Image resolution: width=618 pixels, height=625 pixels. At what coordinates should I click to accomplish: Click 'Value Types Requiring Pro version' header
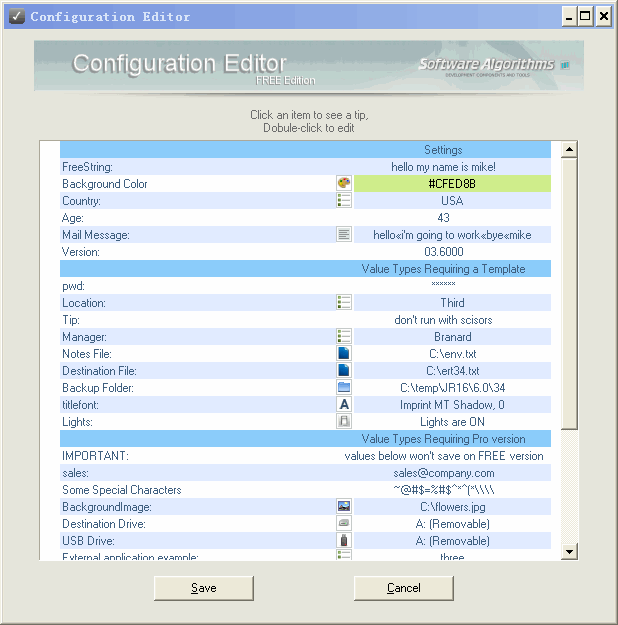305,439
